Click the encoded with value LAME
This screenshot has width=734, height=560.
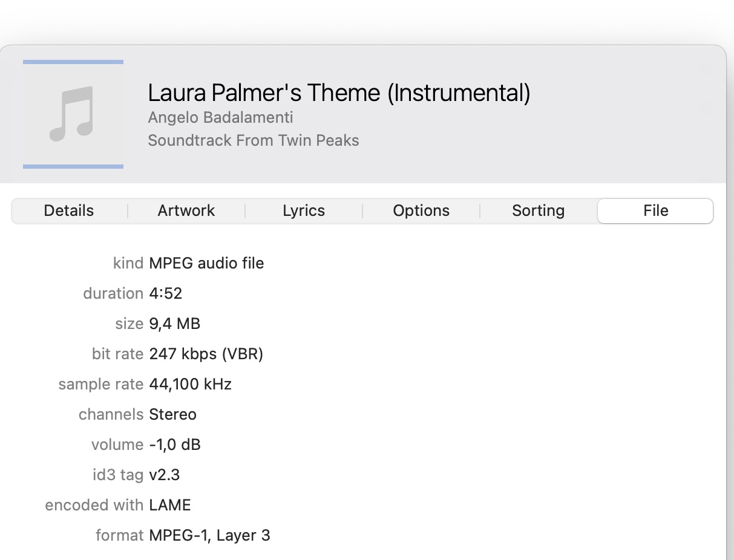(x=170, y=505)
